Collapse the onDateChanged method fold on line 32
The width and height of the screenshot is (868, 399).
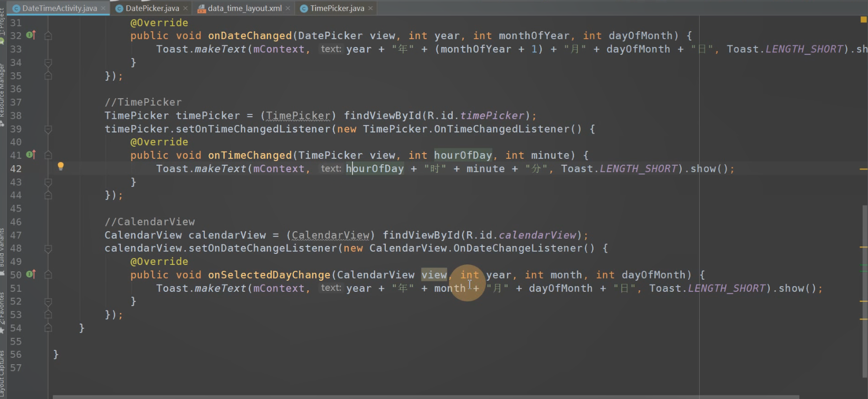[48, 36]
